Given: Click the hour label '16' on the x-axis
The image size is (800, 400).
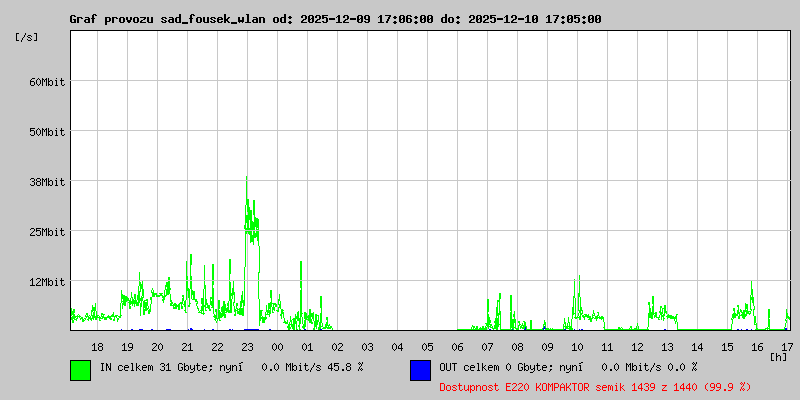Looking at the screenshot, I should pos(757,347).
